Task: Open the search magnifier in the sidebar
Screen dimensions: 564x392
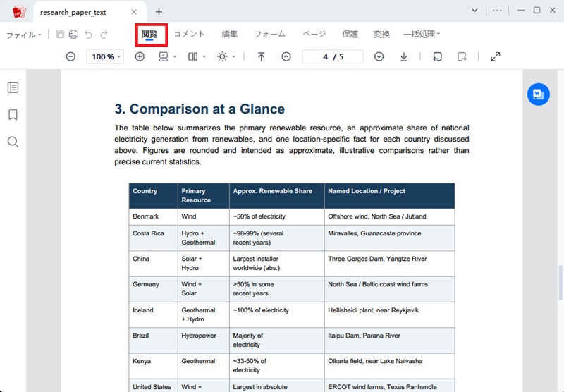Action: [x=13, y=142]
